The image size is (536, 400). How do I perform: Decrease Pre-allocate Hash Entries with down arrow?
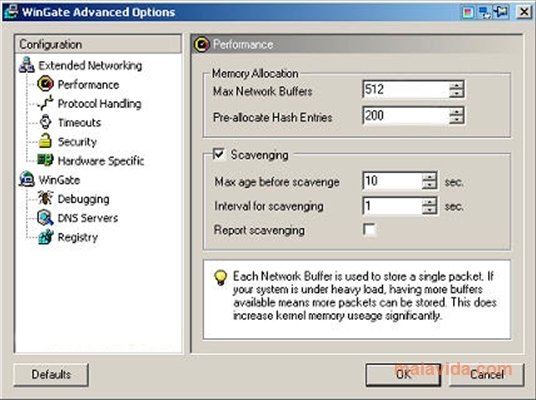click(456, 119)
